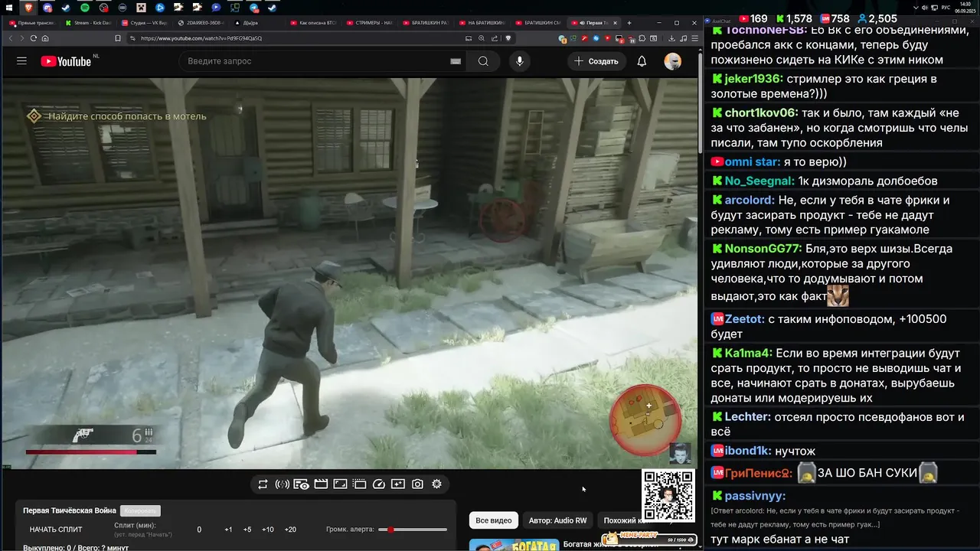This screenshot has width=980, height=551.
Task: Switch to Stream - Kick Dashboard tab
Action: pyautogui.click(x=88, y=23)
